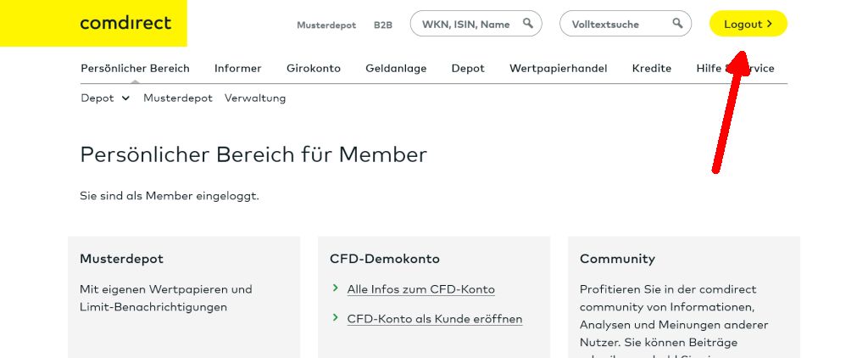
Task: Select Verwaltung in the sub-navigation
Action: 255,98
